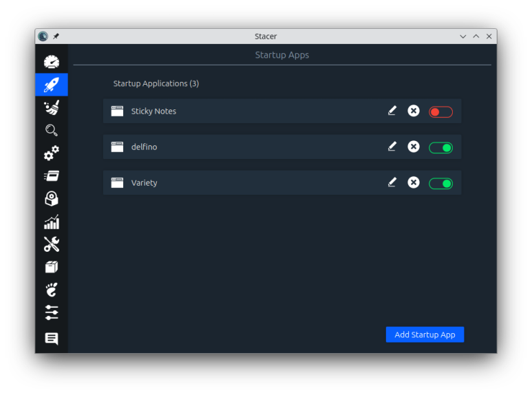This screenshot has height=395, width=532.
Task: Click the Sticky Notes application window icon
Action: coord(117,111)
